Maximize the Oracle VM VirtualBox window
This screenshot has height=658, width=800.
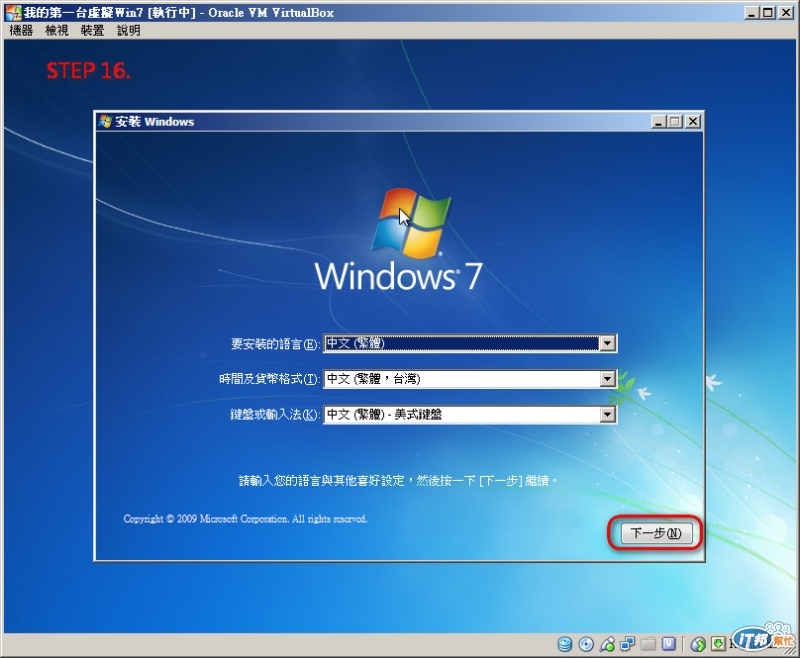[768, 12]
